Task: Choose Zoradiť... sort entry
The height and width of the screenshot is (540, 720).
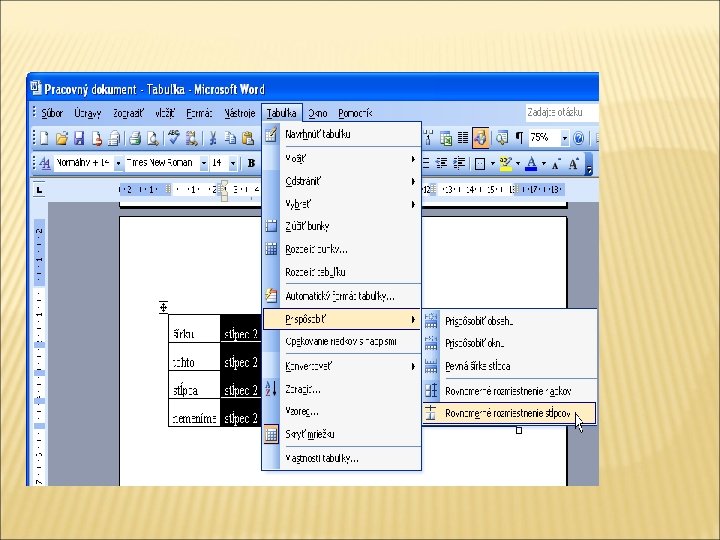Action: click(x=342, y=389)
